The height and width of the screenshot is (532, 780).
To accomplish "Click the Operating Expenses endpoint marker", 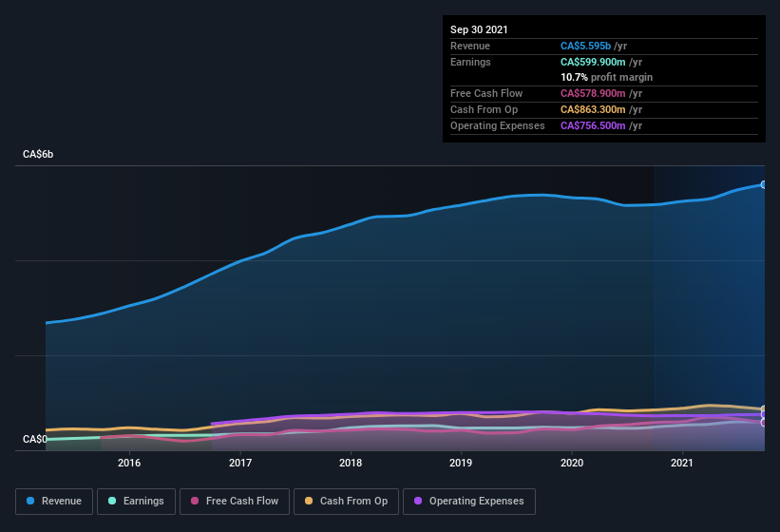I will (x=764, y=414).
